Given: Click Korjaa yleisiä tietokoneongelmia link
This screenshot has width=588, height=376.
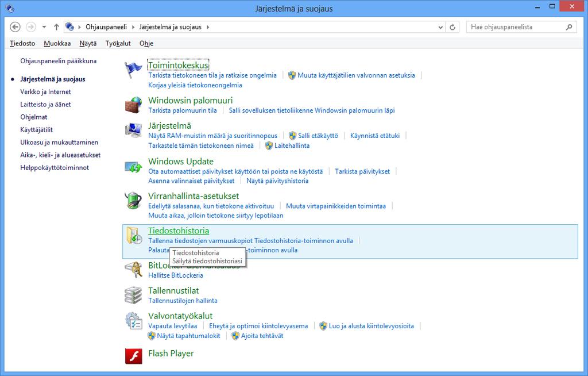Looking at the screenshot, I should click(x=195, y=85).
